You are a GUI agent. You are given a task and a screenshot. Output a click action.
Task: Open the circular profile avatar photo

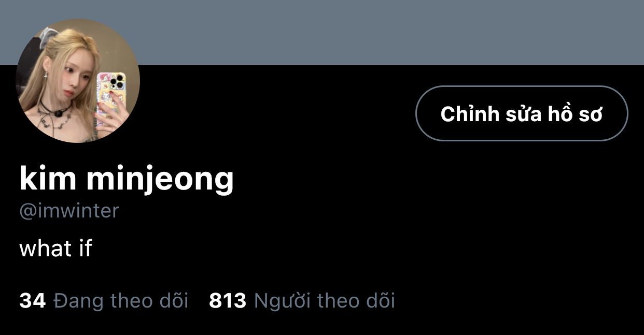(x=78, y=81)
